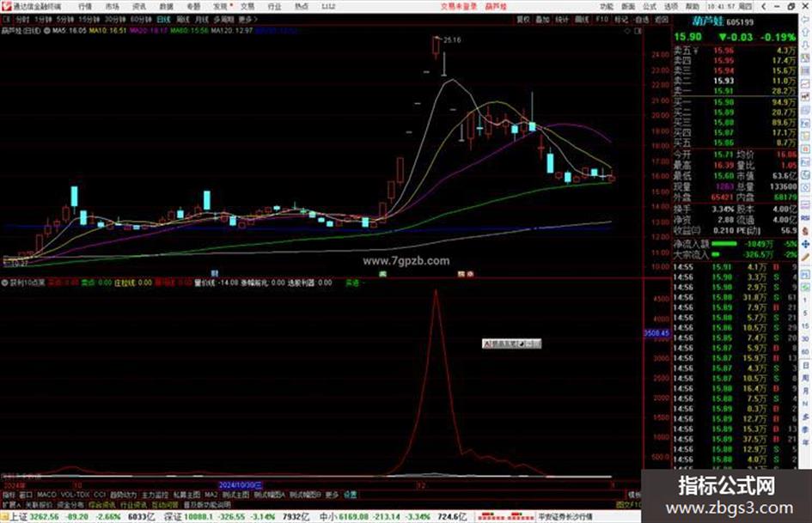Screen dimensions: 812x523
Task: Click the 平安证券长沙行情 server status
Action: [x=565, y=517]
